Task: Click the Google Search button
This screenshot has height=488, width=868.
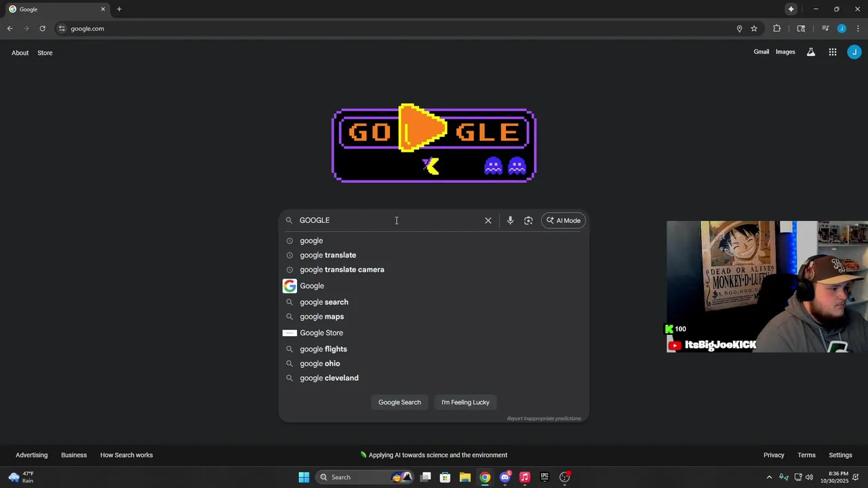Action: click(399, 402)
